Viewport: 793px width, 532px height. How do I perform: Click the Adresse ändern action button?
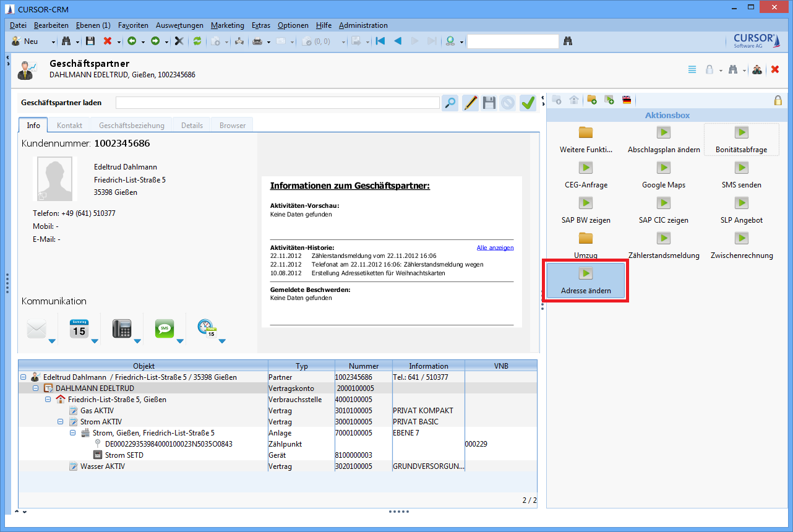tap(585, 281)
